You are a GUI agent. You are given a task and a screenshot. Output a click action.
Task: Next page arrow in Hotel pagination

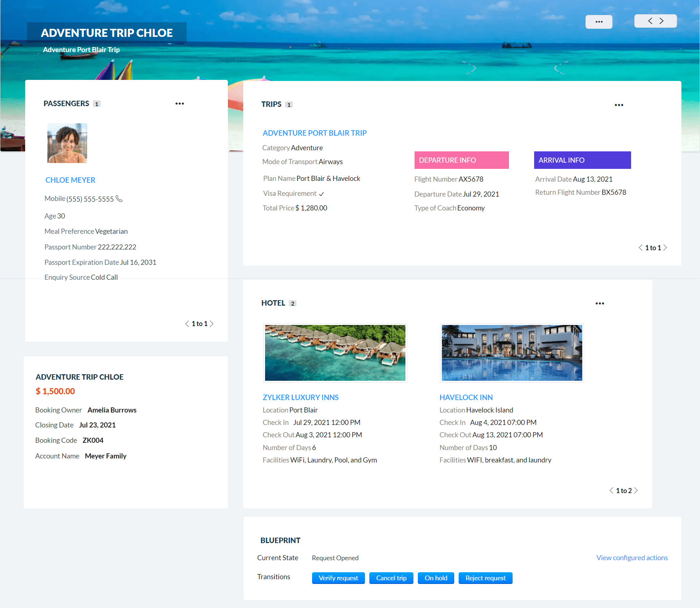pyautogui.click(x=636, y=491)
